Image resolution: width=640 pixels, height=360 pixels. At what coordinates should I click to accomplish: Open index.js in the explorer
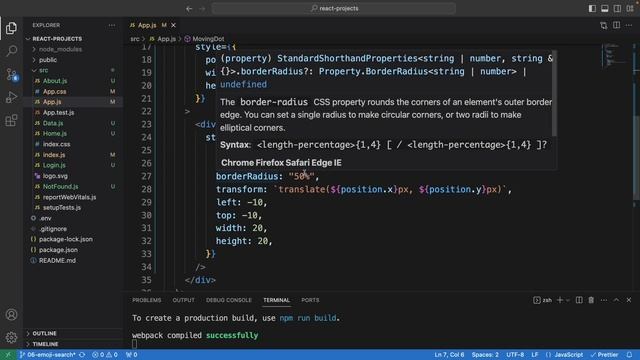pos(54,155)
